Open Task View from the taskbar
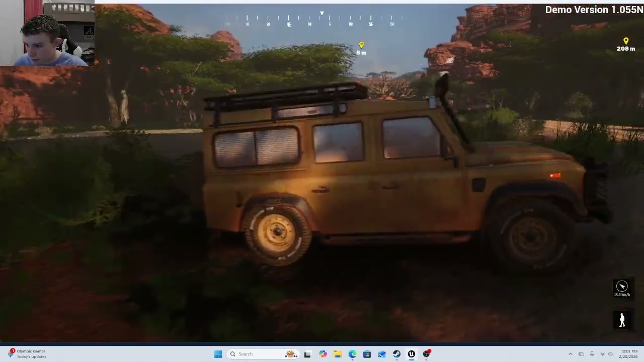This screenshot has height=362, width=644. coord(307,354)
